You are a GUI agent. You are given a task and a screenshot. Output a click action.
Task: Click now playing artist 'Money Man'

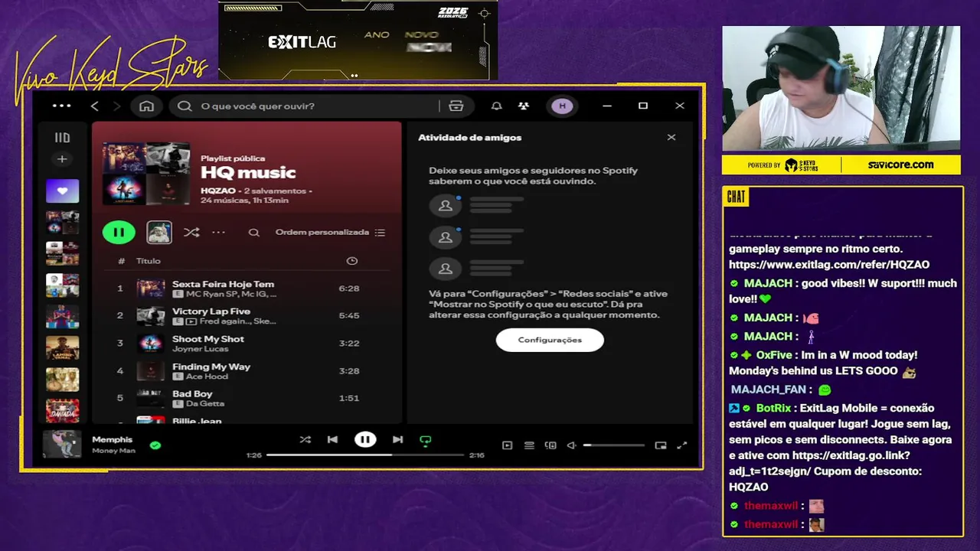click(113, 451)
